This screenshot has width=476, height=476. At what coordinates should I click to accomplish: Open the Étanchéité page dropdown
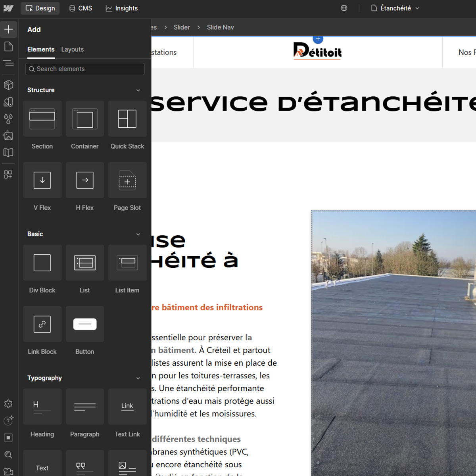coord(395,8)
